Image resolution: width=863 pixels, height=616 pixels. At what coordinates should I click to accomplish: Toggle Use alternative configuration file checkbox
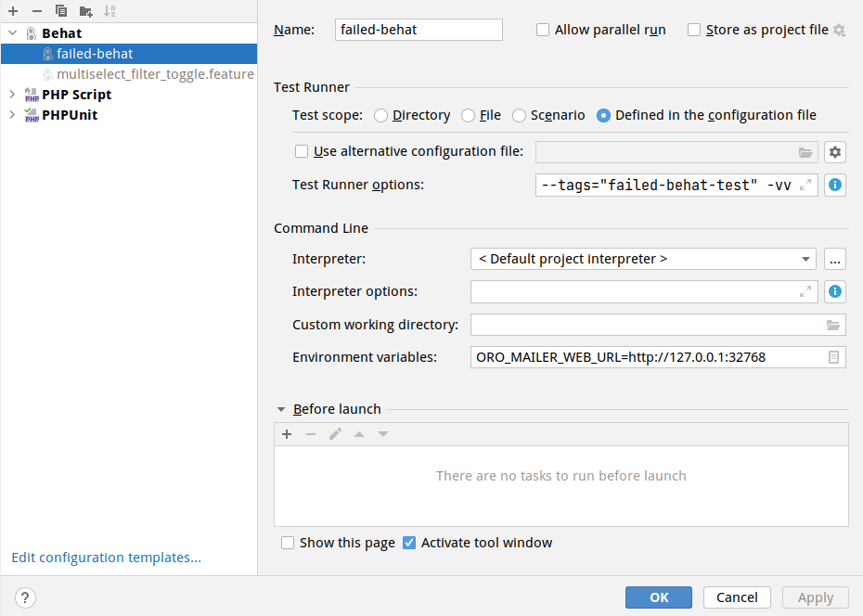[x=302, y=151]
